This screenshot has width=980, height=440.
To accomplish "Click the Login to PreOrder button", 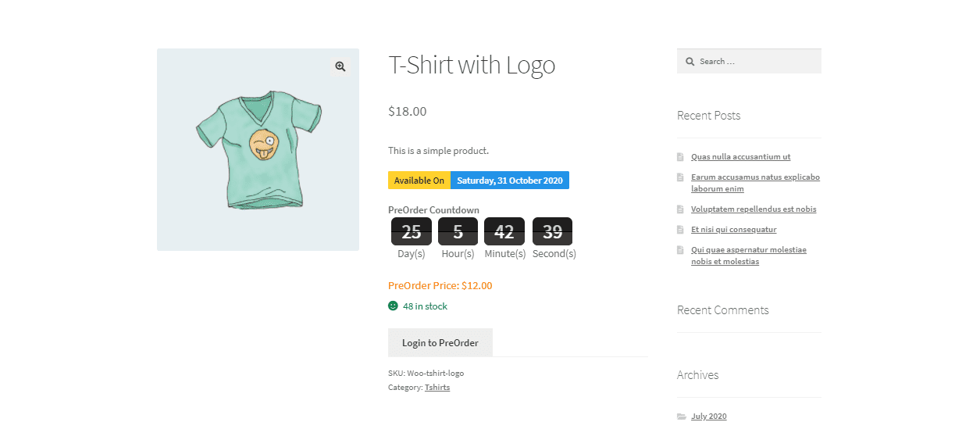I will point(440,342).
